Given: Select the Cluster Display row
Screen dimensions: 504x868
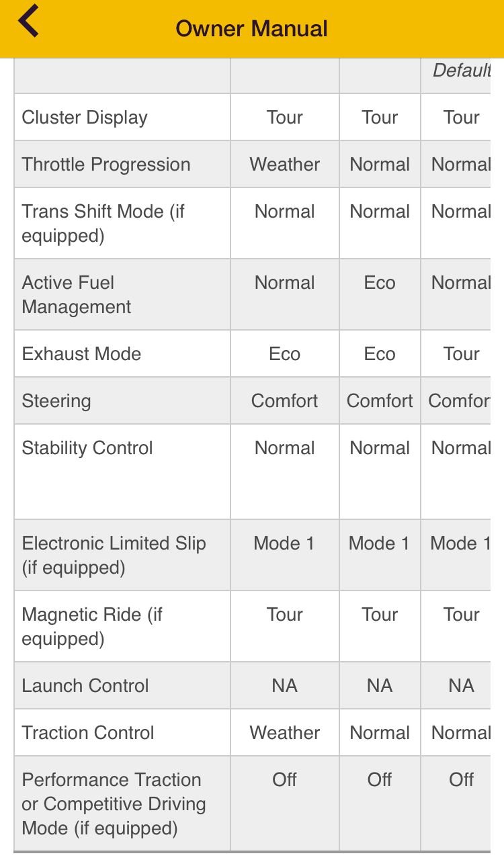Looking at the screenshot, I should [x=85, y=117].
